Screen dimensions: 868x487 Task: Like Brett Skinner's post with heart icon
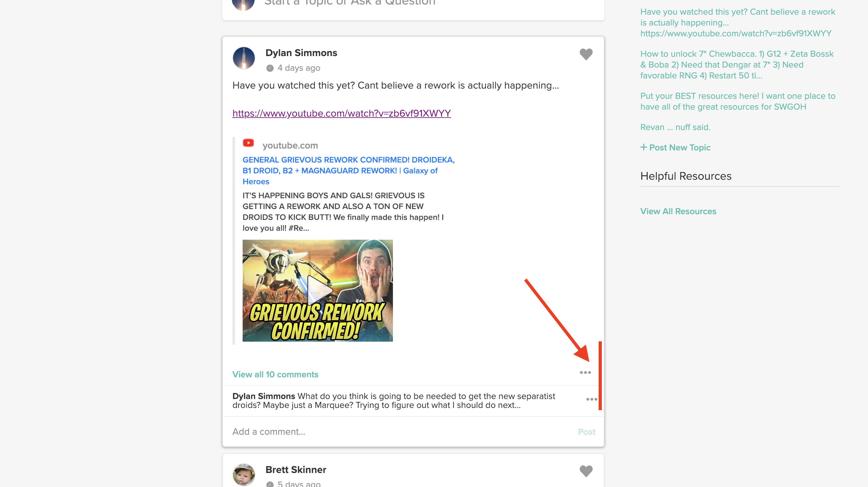pos(586,471)
